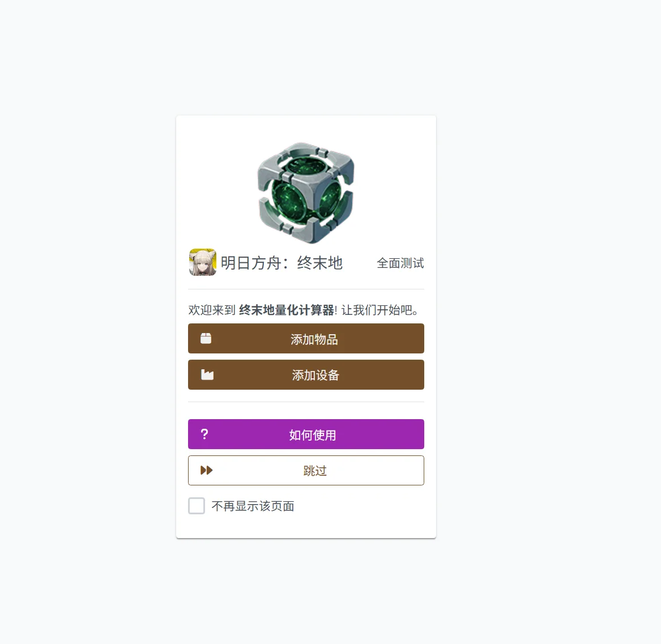Click the fast-forward icon on 跳过
The image size is (661, 644).
click(206, 470)
